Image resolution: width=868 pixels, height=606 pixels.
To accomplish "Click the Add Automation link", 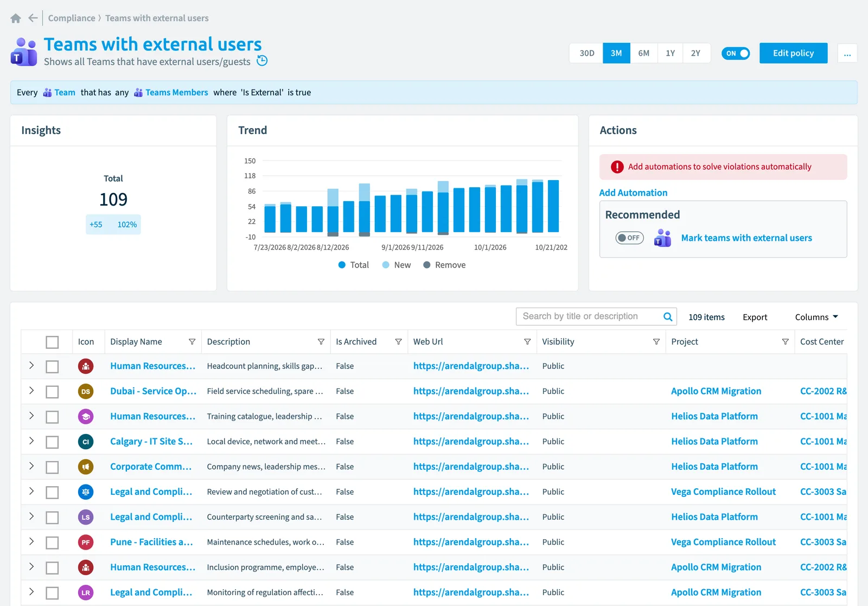I will tap(633, 193).
